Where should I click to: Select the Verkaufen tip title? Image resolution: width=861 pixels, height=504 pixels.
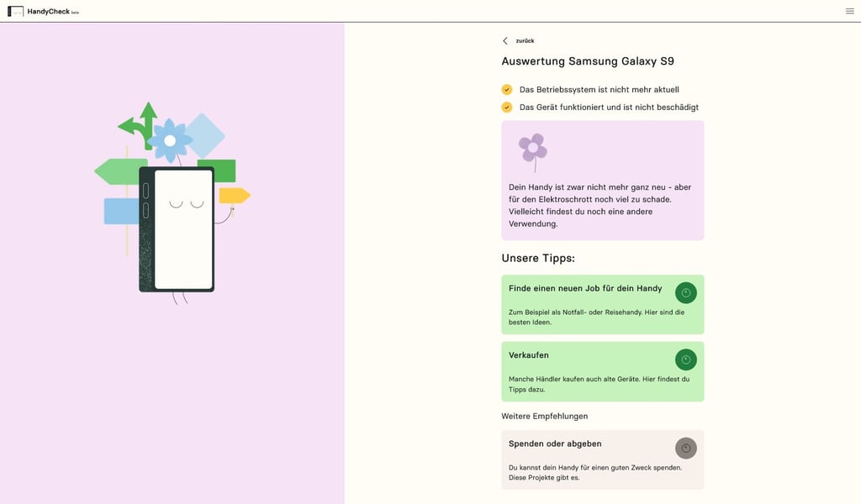528,354
